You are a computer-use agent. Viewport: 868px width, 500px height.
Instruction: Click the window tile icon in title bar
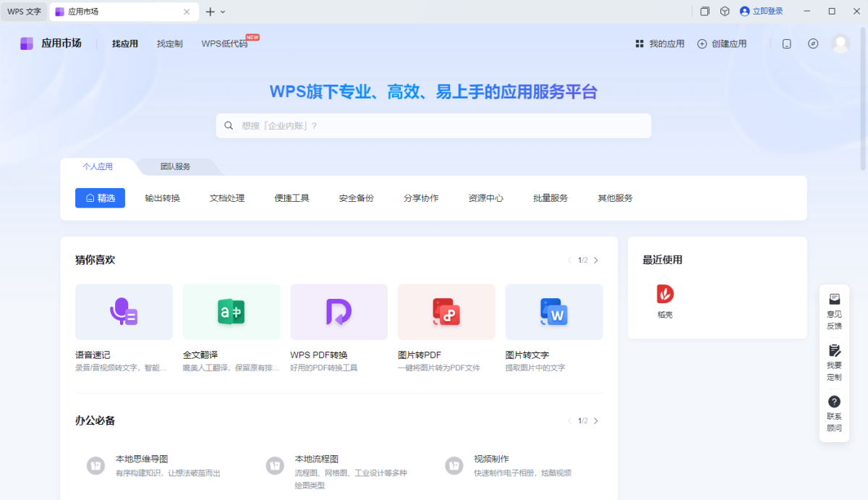click(705, 11)
